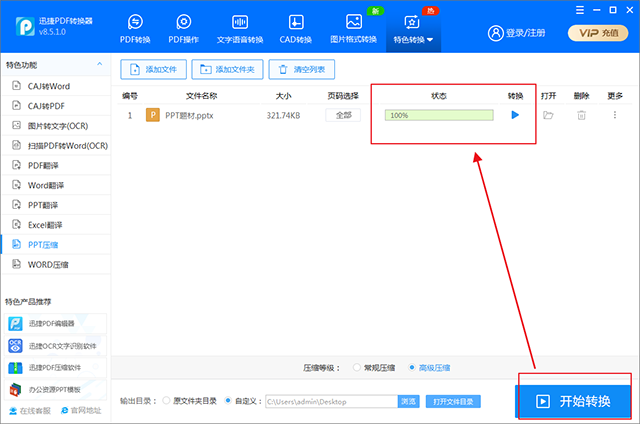
Task: Click the 大小 column header
Action: [283, 96]
